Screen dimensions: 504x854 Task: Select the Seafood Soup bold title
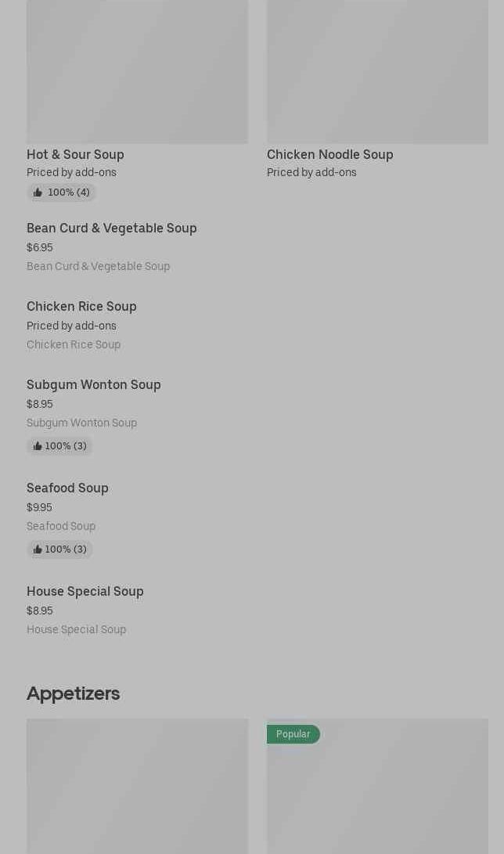pyautogui.click(x=67, y=488)
